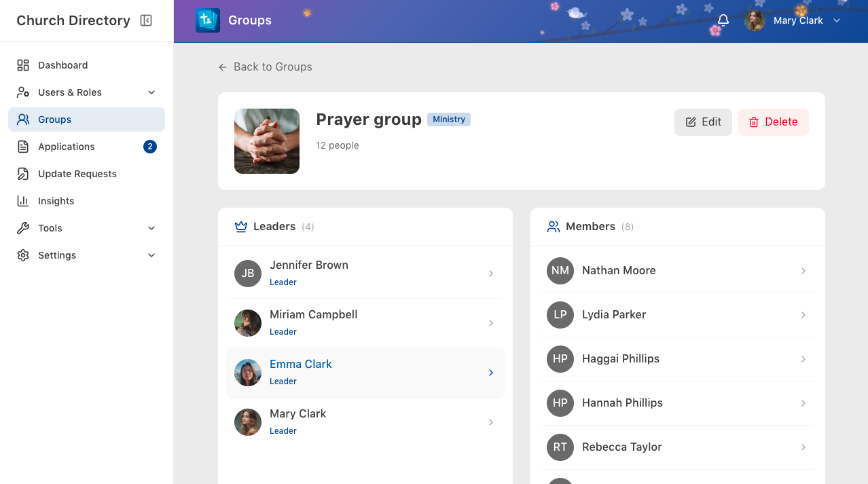Image resolution: width=868 pixels, height=484 pixels.
Task: Collapse the sidebar with the panel icon
Action: pyautogui.click(x=146, y=20)
